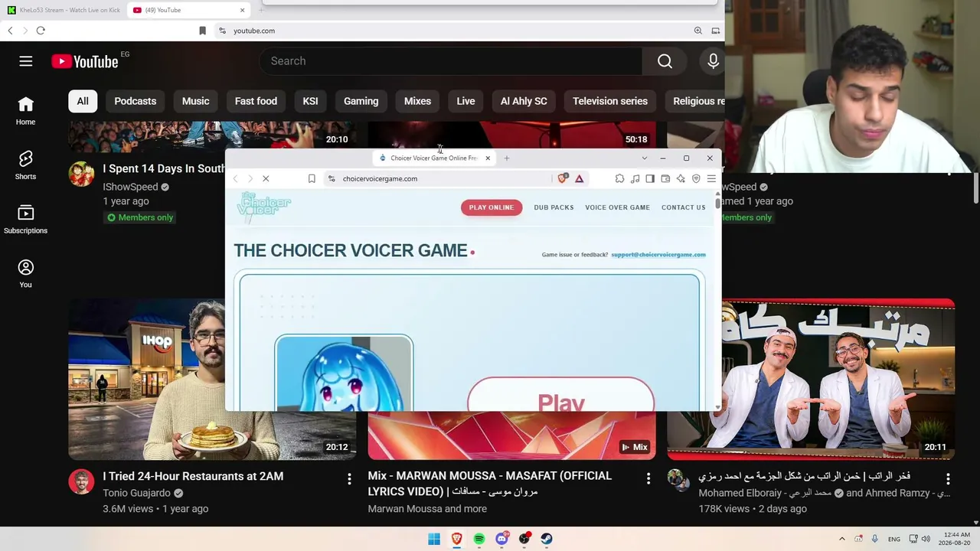
Task: Open the tab search dropdown in Choicer window
Action: click(644, 158)
